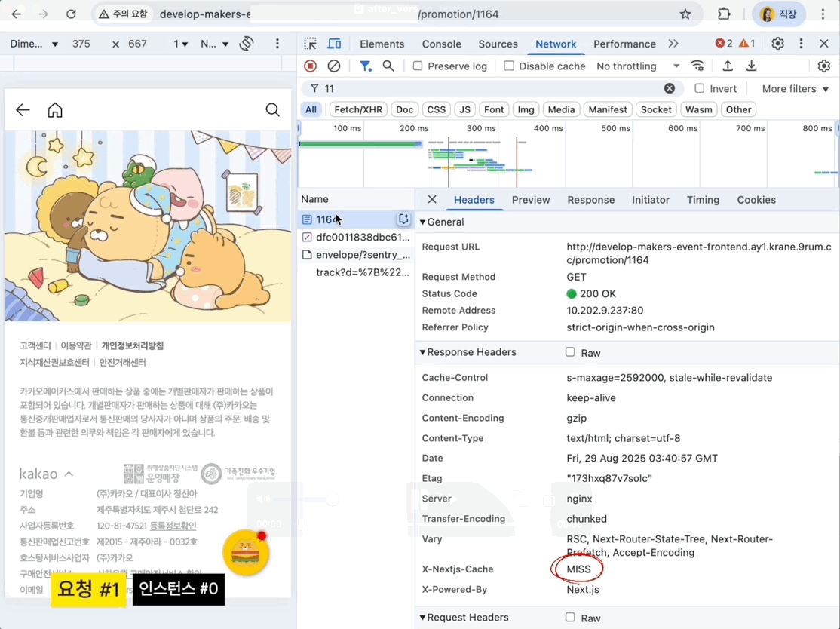Screen dimensions: 840x629
Task: Collapse the kakao company info chevron
Action: coord(69,474)
